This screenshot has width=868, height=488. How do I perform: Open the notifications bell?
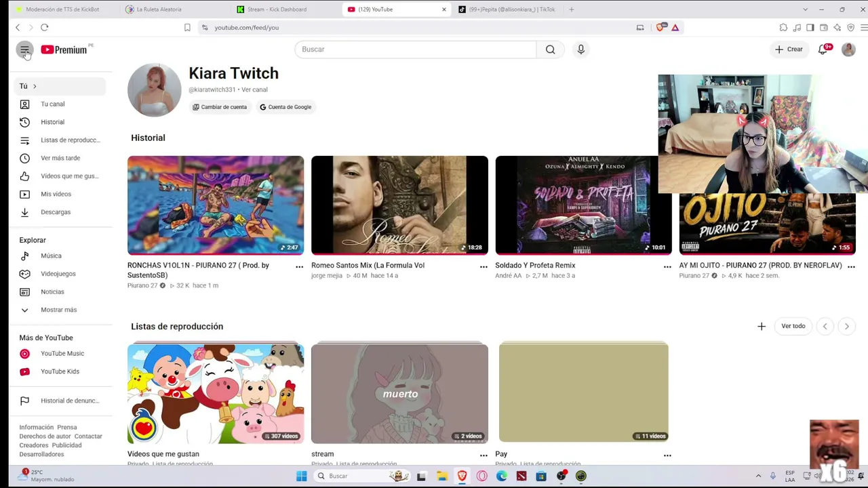click(823, 49)
